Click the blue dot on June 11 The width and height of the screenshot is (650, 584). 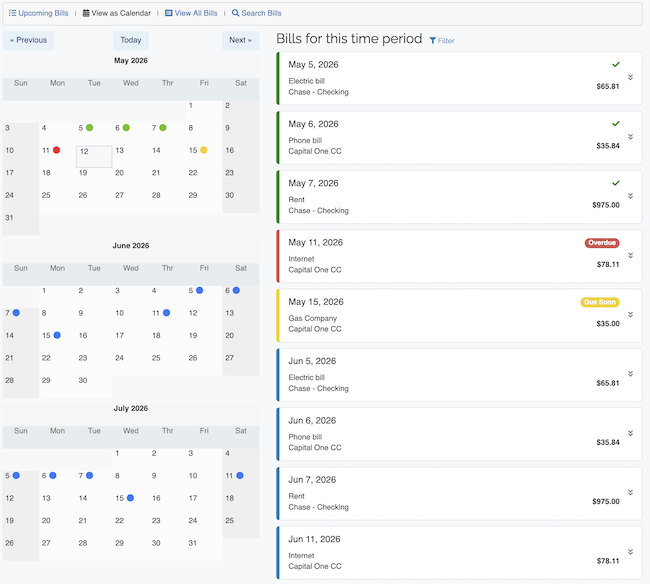tap(166, 313)
